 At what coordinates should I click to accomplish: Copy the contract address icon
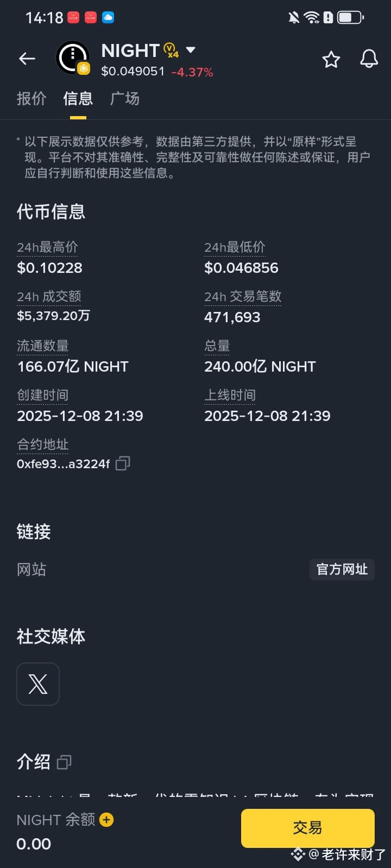pos(123,463)
